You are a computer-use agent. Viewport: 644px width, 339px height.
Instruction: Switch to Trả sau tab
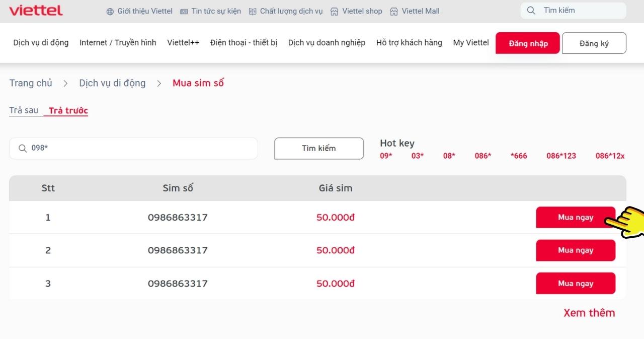coord(24,110)
